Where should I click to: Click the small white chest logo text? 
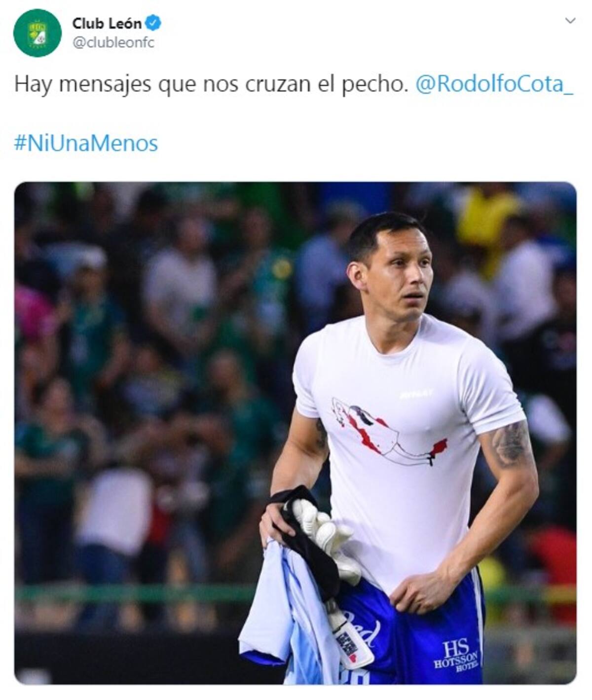point(417,394)
